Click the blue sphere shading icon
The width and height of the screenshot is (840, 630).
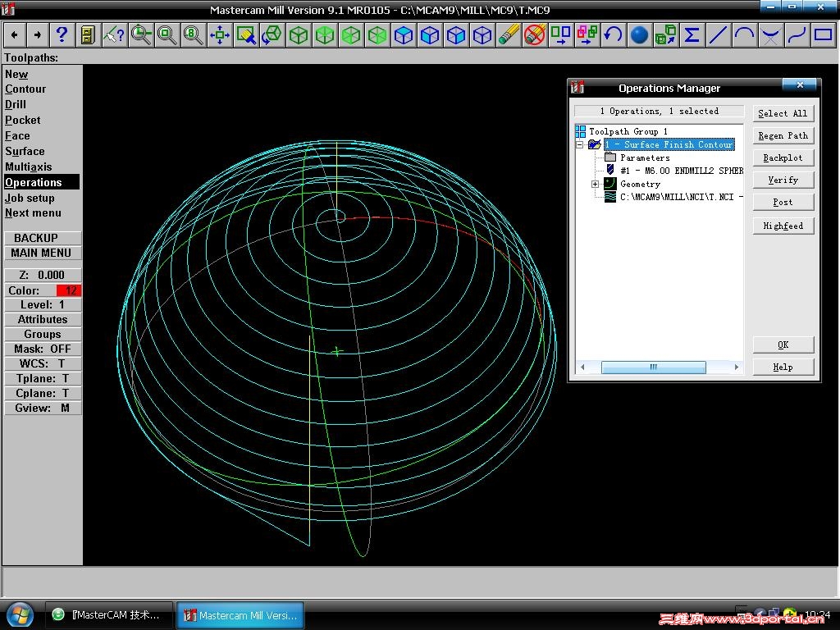639,35
